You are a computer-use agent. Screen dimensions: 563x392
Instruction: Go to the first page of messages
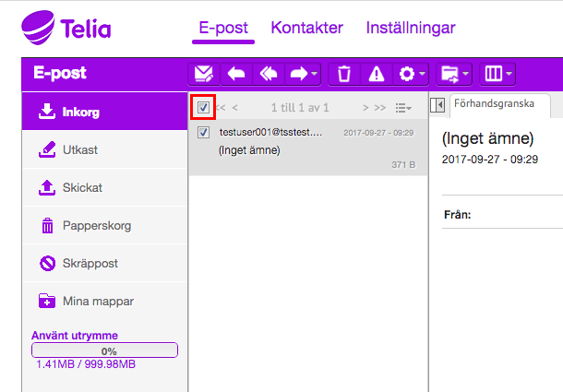pos(222,108)
